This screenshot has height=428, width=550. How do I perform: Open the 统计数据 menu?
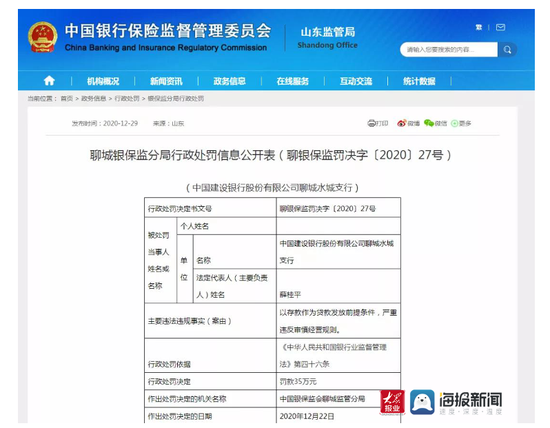419,81
